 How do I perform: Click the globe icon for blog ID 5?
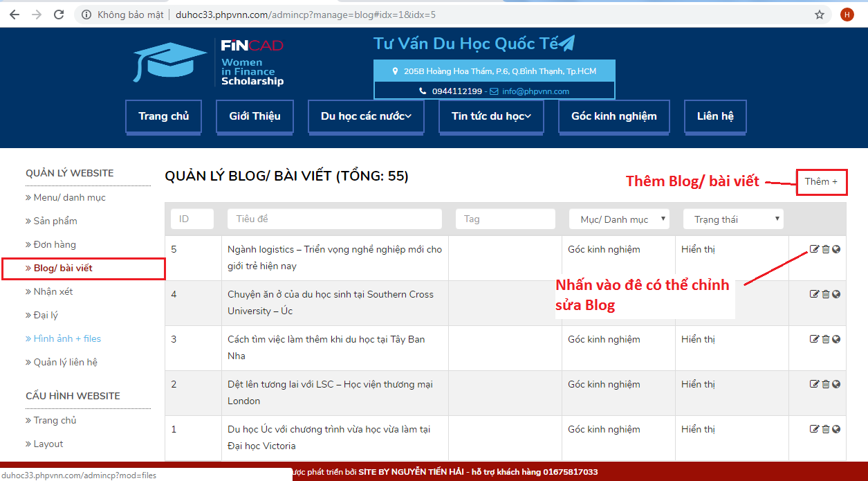pos(836,249)
